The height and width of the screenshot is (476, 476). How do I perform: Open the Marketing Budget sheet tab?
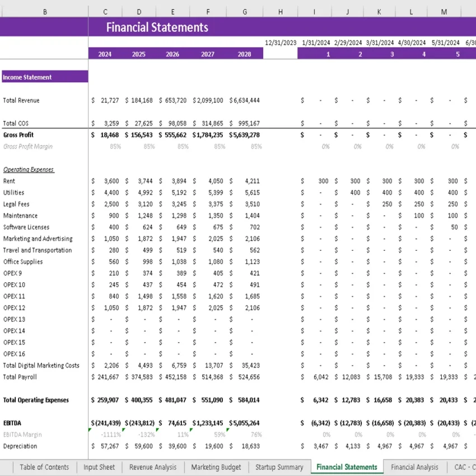pyautogui.click(x=216, y=467)
